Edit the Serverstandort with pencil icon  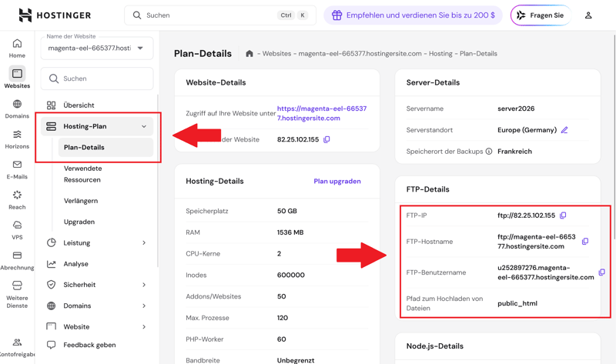coord(564,130)
